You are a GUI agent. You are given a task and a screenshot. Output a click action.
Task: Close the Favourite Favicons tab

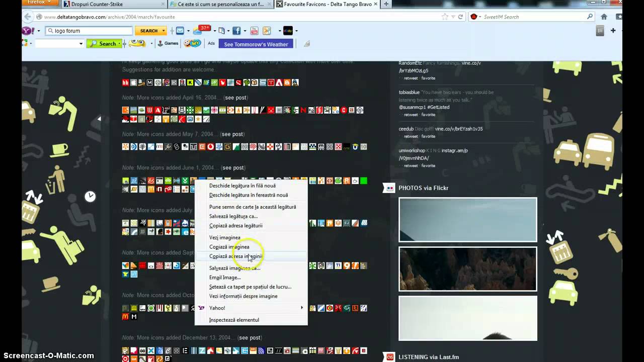point(376,4)
